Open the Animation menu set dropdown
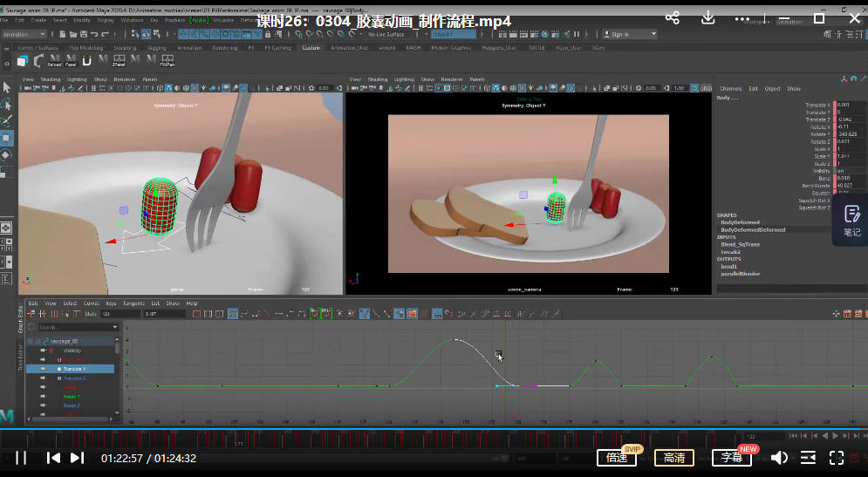The image size is (868, 477). click(x=27, y=34)
